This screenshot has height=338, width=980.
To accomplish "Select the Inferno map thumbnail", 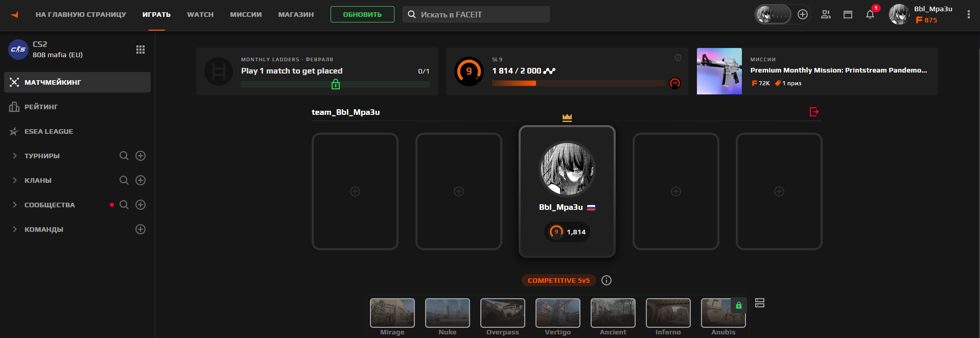I will 668,313.
